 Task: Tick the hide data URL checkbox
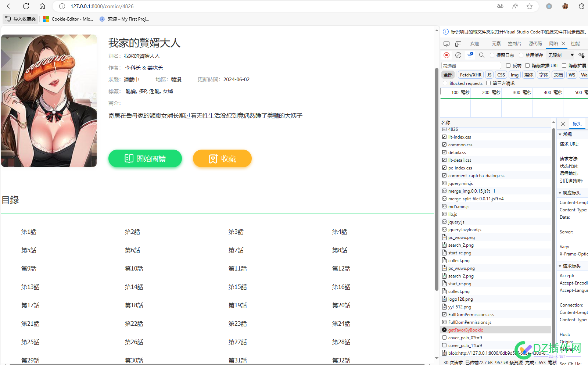pyautogui.click(x=527, y=65)
